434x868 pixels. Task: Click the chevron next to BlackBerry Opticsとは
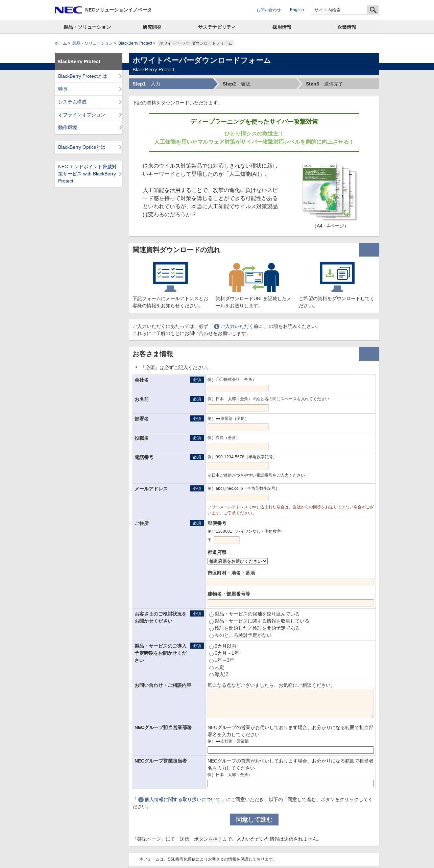point(120,147)
